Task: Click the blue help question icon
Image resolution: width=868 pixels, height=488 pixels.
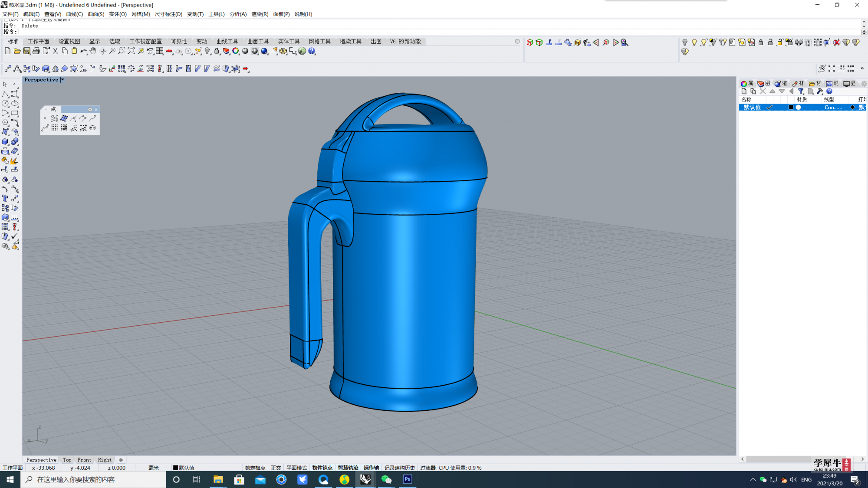Action: [312, 51]
